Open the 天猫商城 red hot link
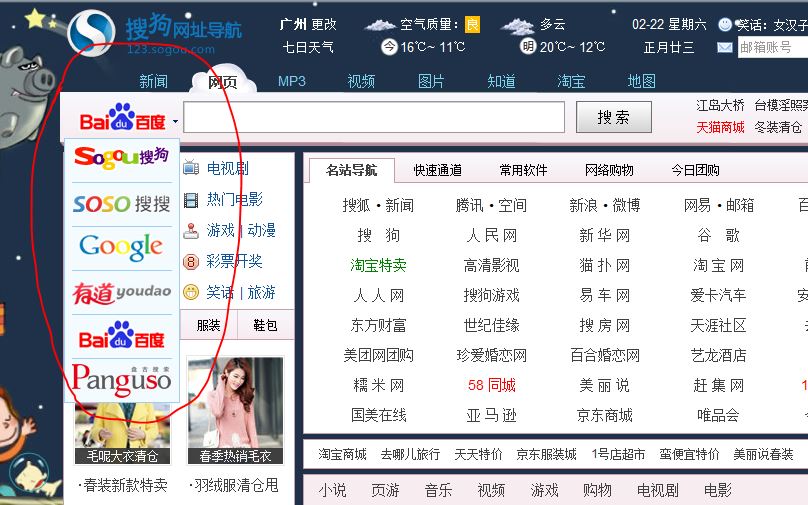 [x=720, y=127]
